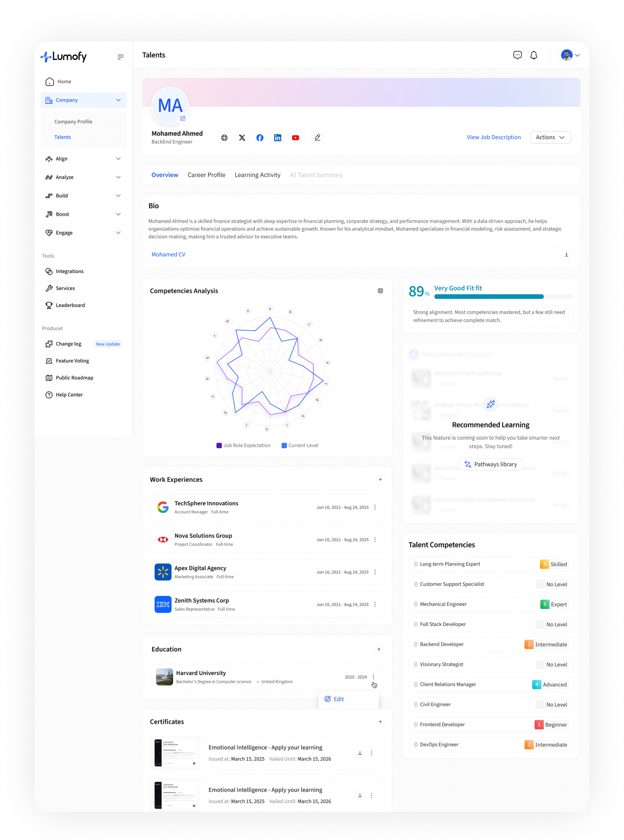624x840 pixels.
Task: Click the 89% fit progress bar
Action: point(503,297)
